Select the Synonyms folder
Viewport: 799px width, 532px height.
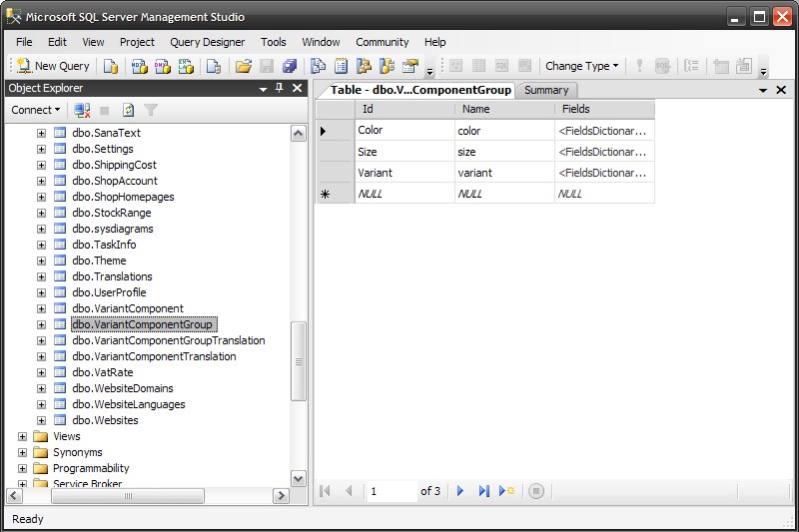click(x=78, y=452)
